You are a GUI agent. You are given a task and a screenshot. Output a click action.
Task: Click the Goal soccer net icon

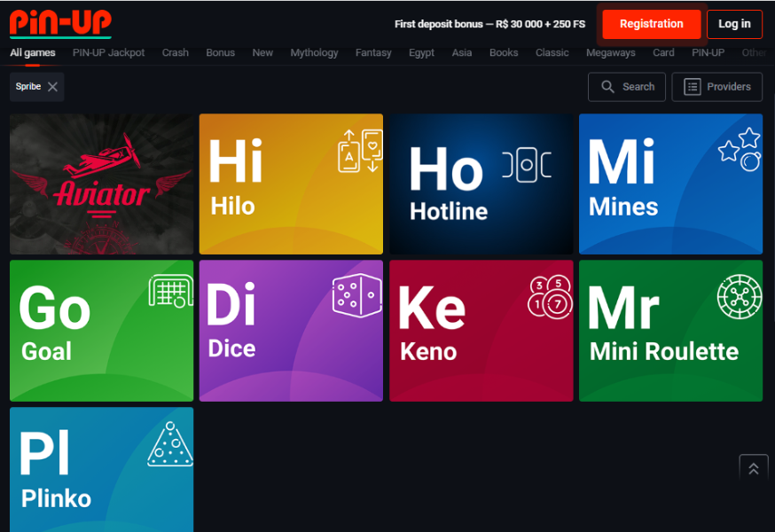pos(170,291)
